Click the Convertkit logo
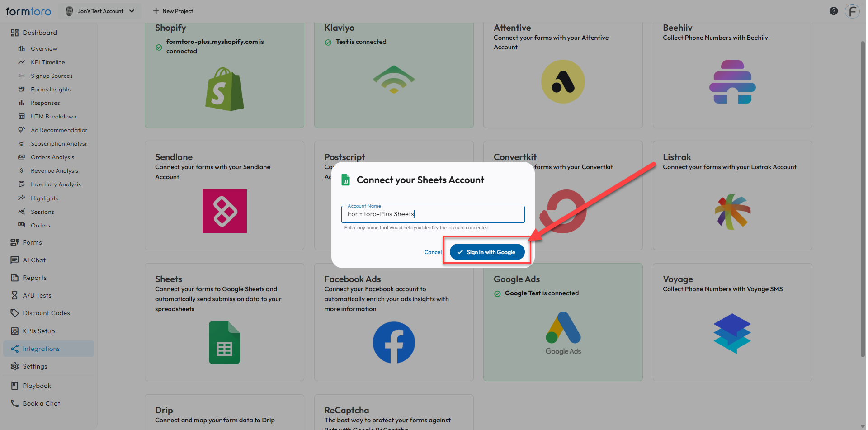The width and height of the screenshot is (868, 430). (x=563, y=211)
